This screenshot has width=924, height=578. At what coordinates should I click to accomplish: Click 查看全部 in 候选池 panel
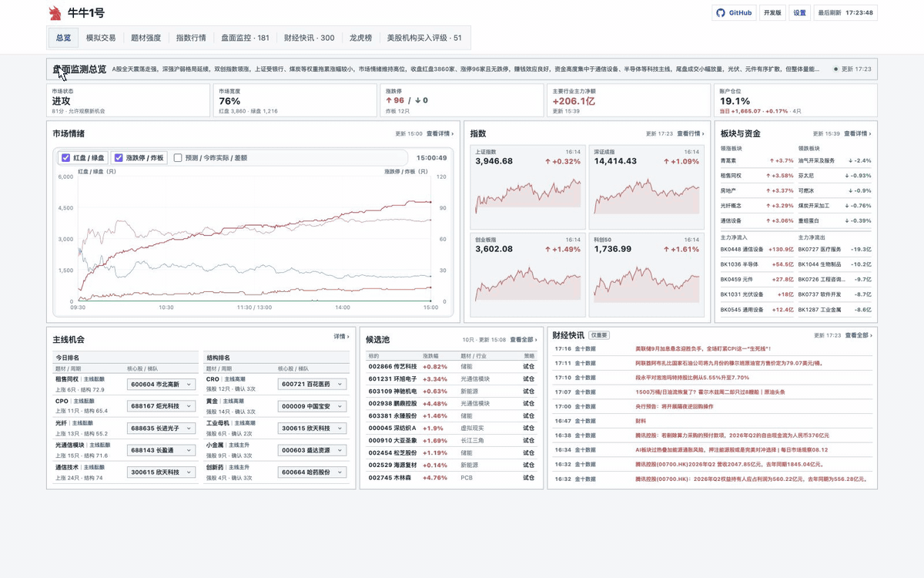pos(523,339)
